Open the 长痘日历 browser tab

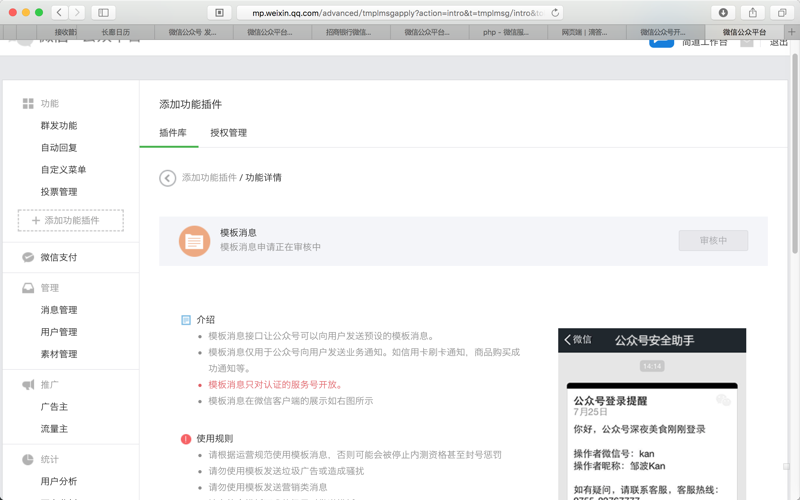(x=115, y=32)
